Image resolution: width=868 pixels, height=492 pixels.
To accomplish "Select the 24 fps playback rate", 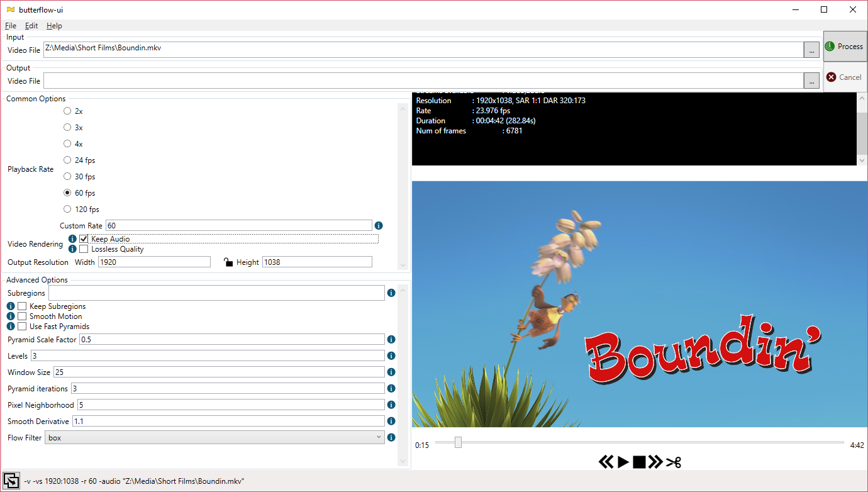I will point(67,160).
